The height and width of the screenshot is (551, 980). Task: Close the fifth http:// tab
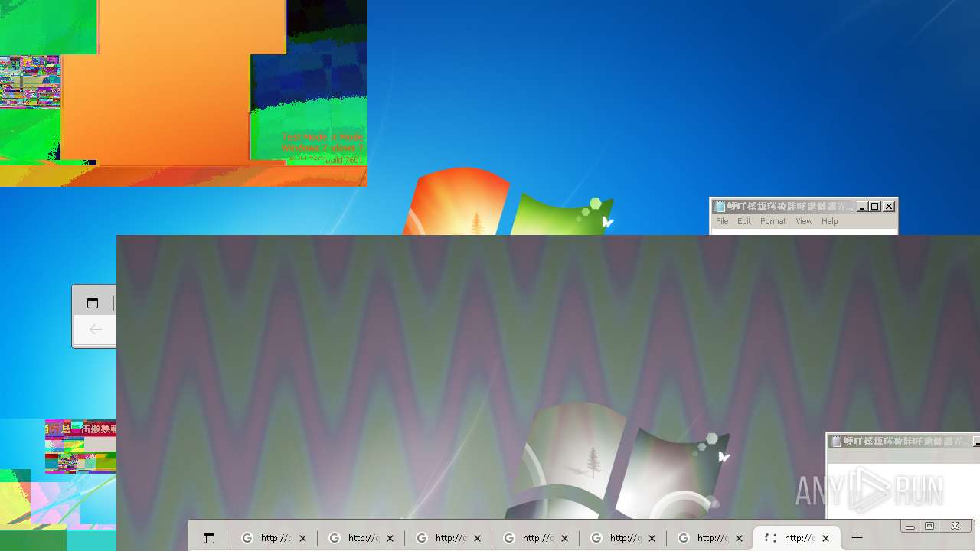[652, 539]
